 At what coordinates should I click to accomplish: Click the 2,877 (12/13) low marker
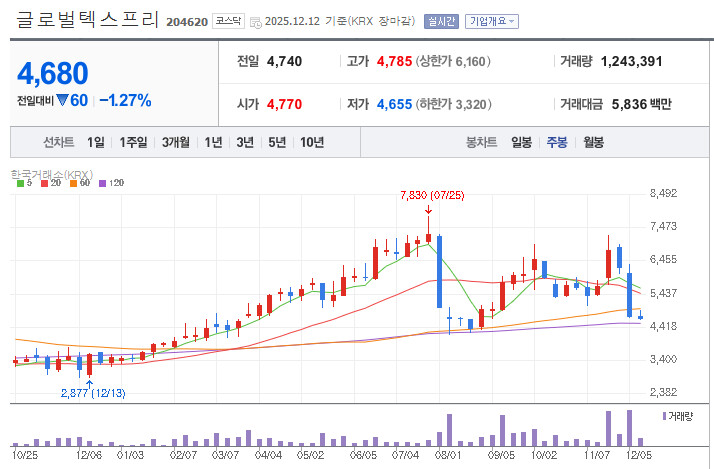tap(93, 393)
